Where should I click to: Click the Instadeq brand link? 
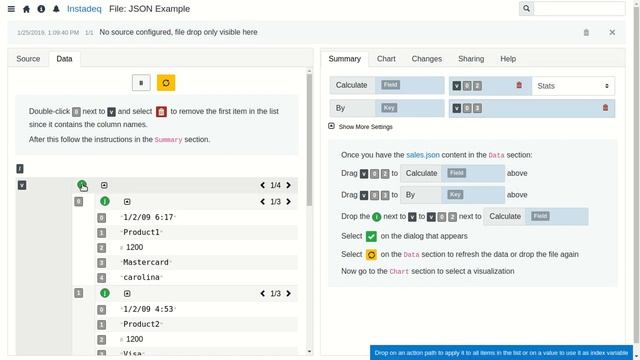[x=84, y=9]
